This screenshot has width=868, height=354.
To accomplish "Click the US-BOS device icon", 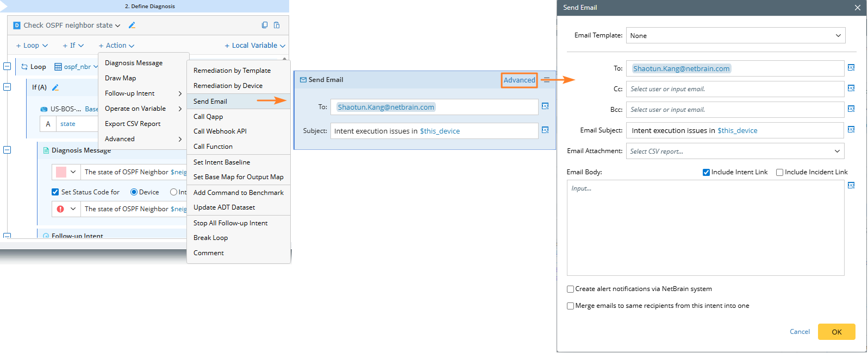I will tap(44, 109).
